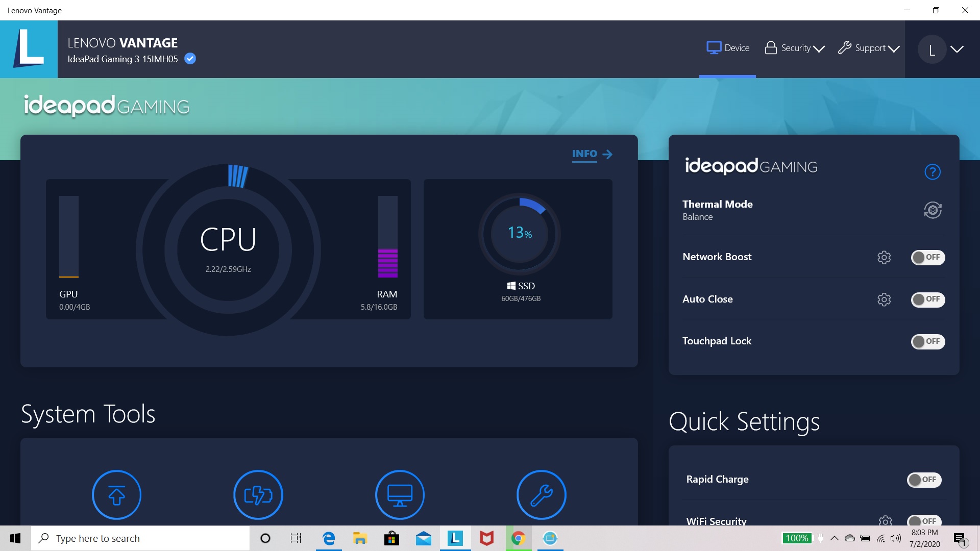Launch Microsoft Edge from taskbar
This screenshot has width=980, height=551.
pyautogui.click(x=329, y=538)
